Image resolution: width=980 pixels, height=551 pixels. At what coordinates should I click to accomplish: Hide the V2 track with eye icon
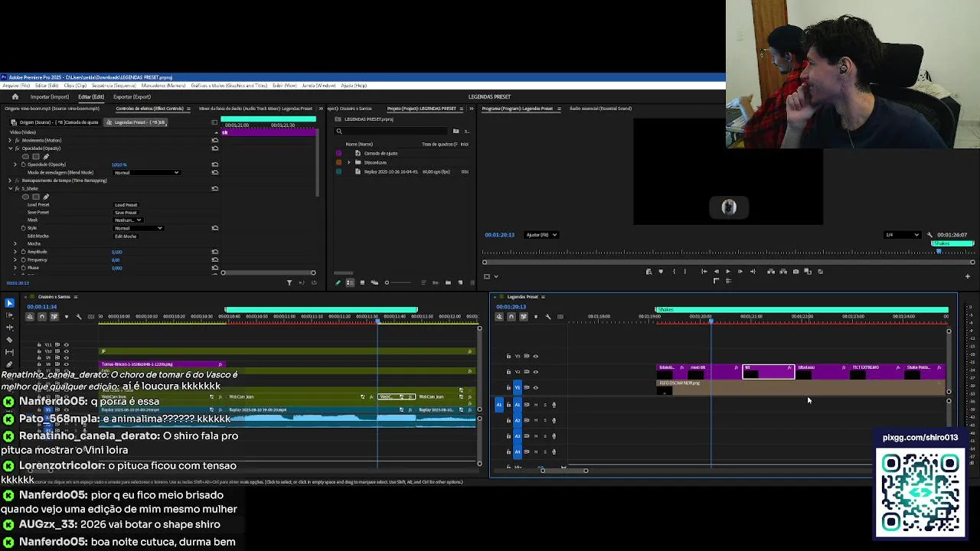click(x=535, y=372)
